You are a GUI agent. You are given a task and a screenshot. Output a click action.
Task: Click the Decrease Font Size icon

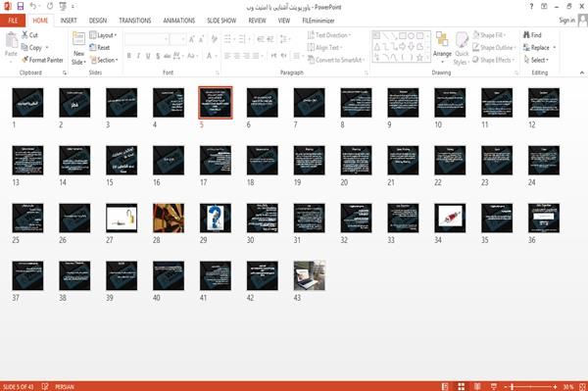[202, 39]
